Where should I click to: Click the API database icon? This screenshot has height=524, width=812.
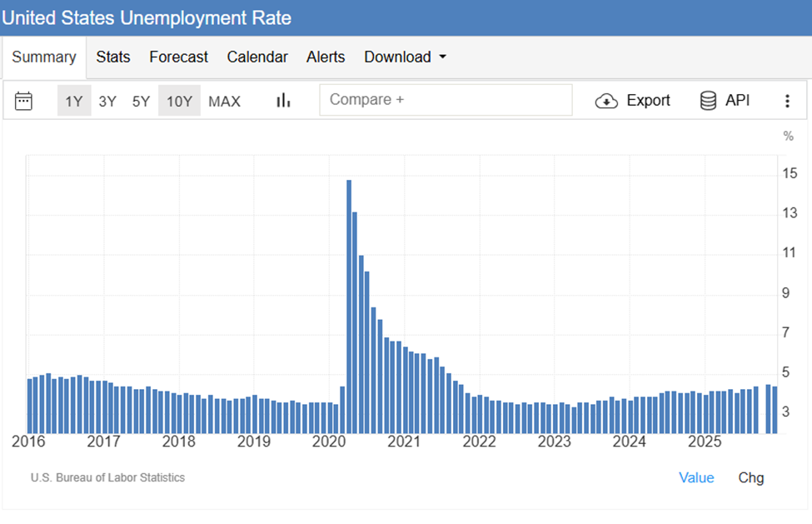[708, 101]
